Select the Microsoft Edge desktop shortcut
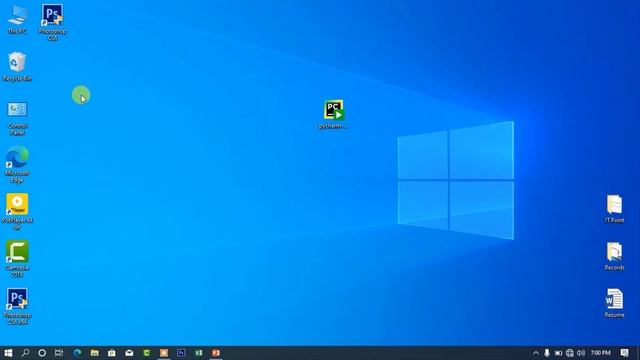 17,165
